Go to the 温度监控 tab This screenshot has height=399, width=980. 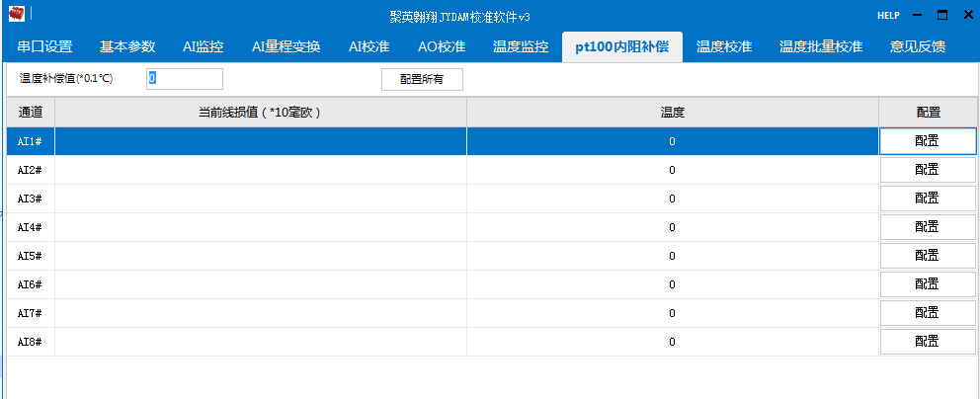tap(520, 46)
